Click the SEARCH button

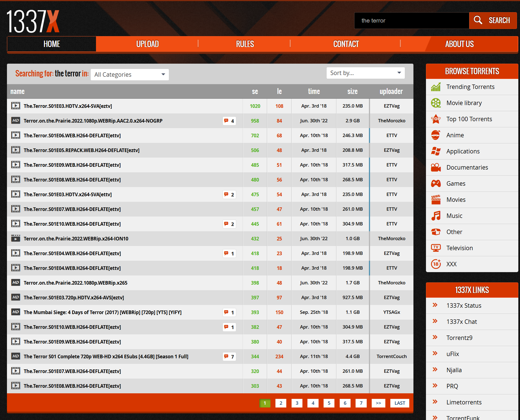point(493,20)
